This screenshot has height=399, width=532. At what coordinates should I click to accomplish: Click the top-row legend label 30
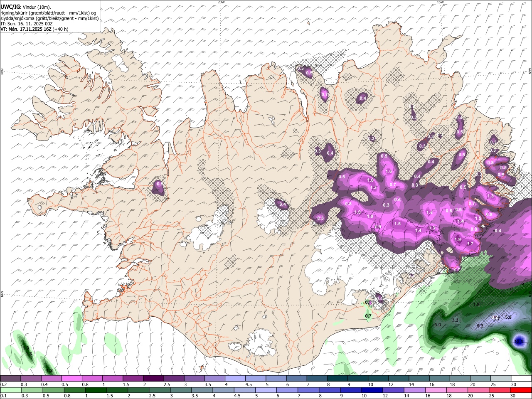tap(514, 384)
